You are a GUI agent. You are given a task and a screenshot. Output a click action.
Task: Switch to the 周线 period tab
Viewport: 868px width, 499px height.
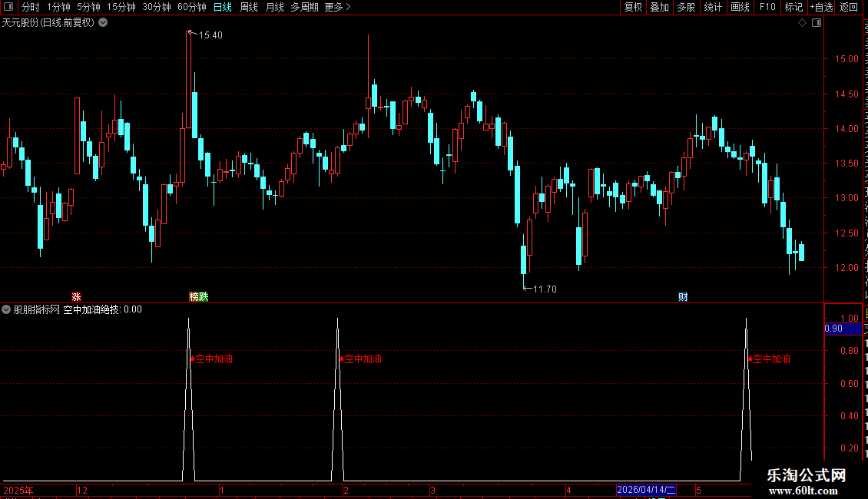tap(249, 7)
